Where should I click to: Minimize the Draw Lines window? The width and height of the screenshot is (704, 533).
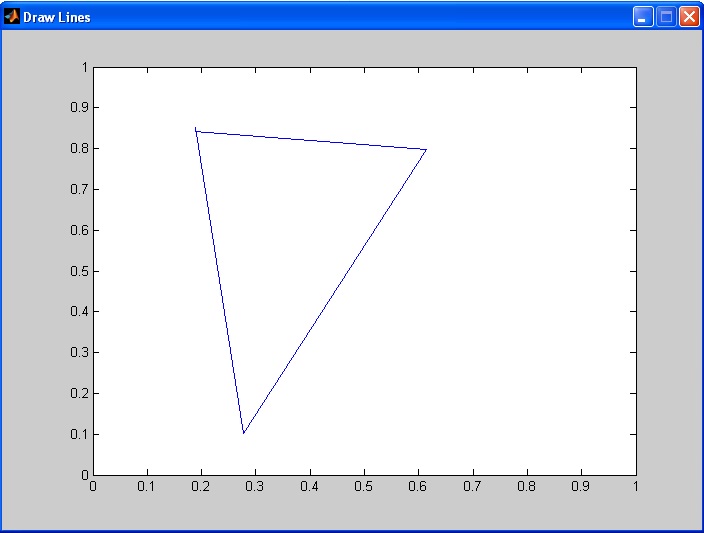pyautogui.click(x=643, y=17)
